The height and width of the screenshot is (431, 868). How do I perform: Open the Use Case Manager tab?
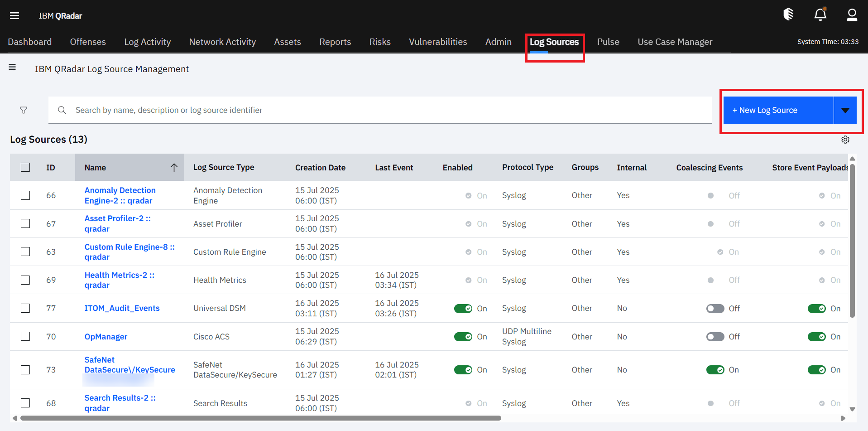click(x=675, y=42)
